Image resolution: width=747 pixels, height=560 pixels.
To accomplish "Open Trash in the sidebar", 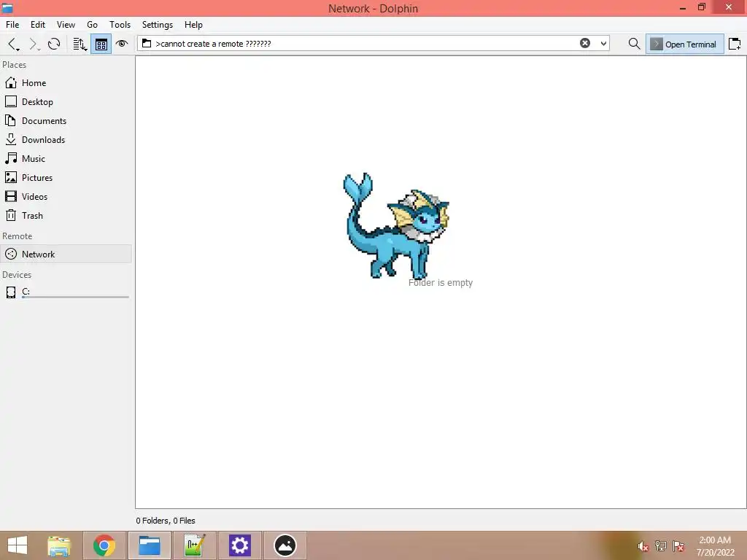I will click(66, 216).
